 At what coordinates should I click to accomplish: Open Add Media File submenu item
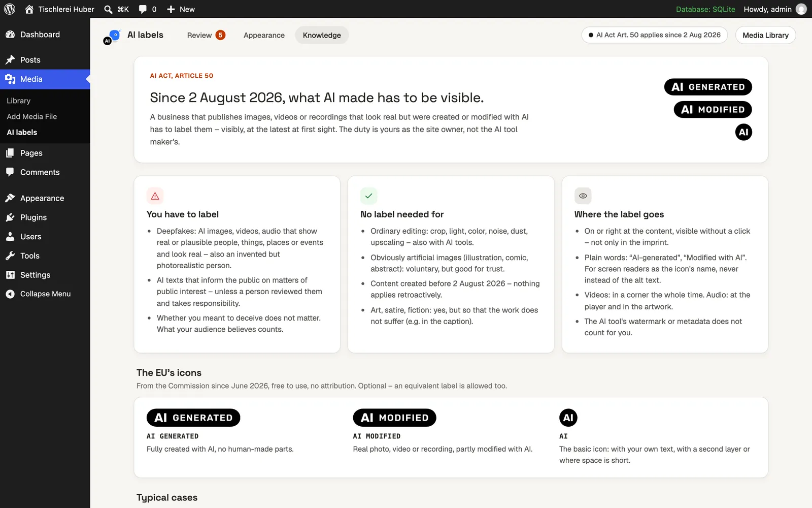(32, 116)
